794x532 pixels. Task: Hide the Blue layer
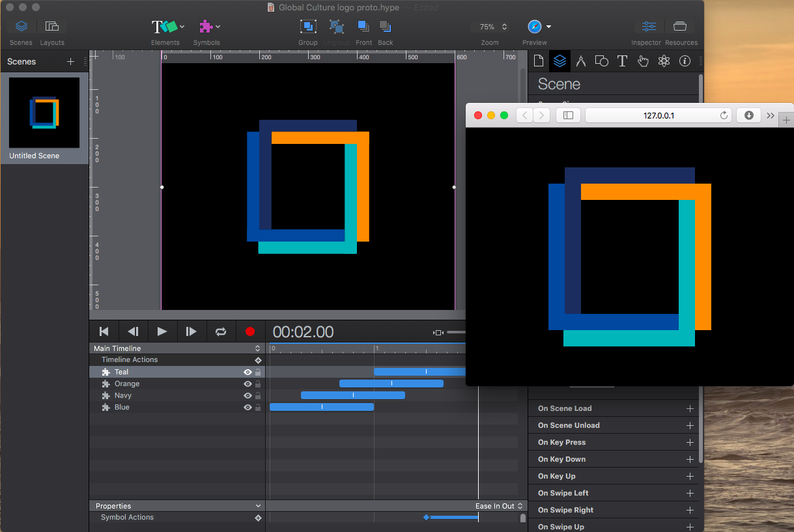[x=248, y=408]
